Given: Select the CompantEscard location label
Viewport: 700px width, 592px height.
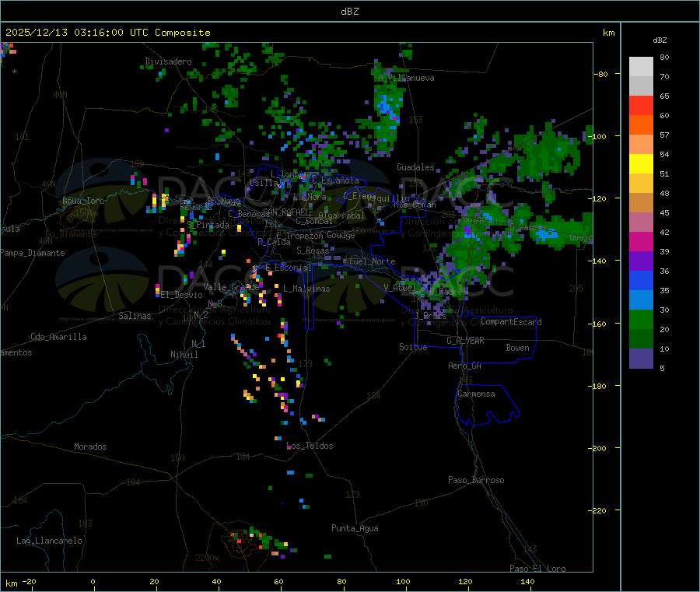Looking at the screenshot, I should [x=512, y=322].
